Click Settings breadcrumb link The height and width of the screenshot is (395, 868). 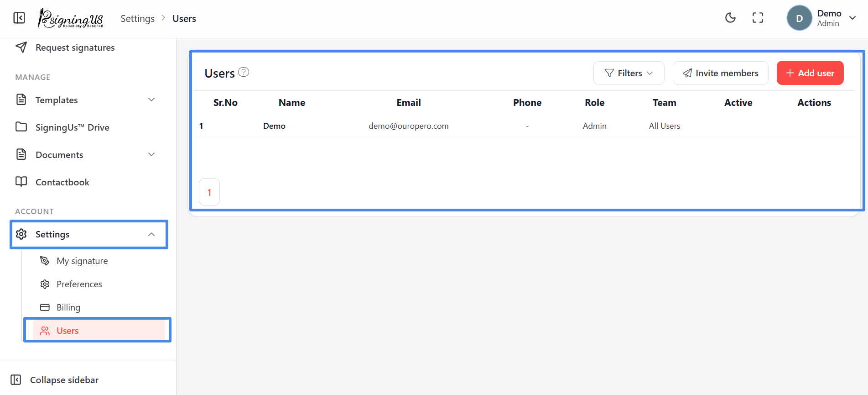click(x=137, y=19)
